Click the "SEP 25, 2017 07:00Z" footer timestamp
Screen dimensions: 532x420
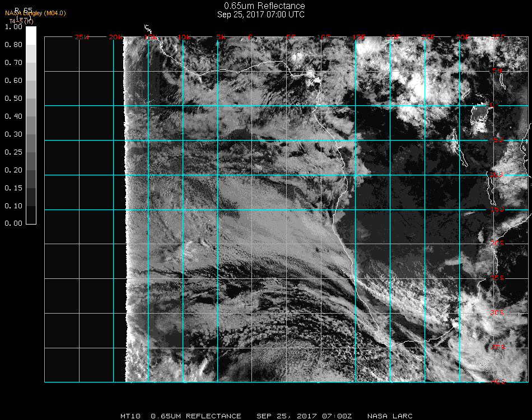[x=304, y=416]
